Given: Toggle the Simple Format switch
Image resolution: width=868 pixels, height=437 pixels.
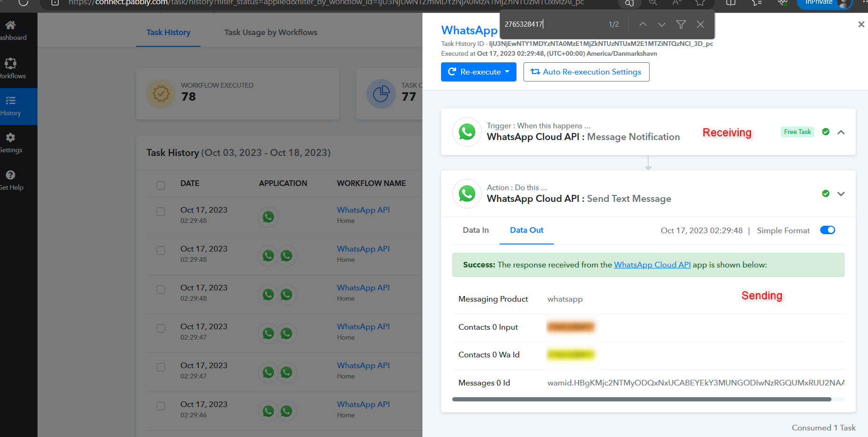Looking at the screenshot, I should [x=827, y=230].
